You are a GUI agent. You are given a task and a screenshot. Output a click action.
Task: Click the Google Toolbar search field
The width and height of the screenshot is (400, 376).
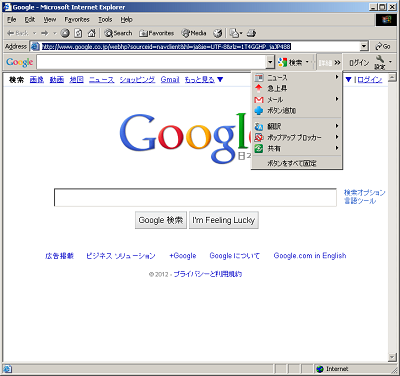point(152,62)
